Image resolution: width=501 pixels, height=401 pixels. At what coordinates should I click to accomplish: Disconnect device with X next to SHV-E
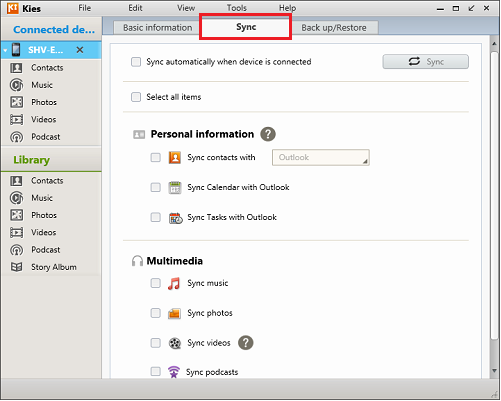point(80,50)
